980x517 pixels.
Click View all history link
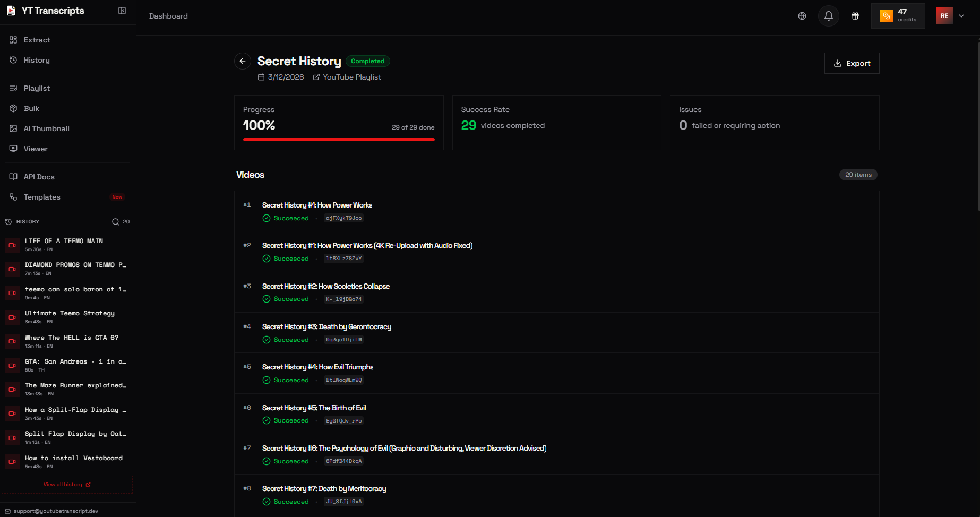[67, 485]
